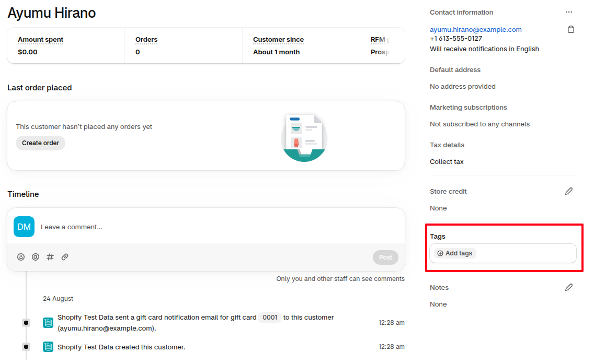Click the partially visible RFM metric label
The height and width of the screenshot is (364, 594).
click(x=380, y=39)
